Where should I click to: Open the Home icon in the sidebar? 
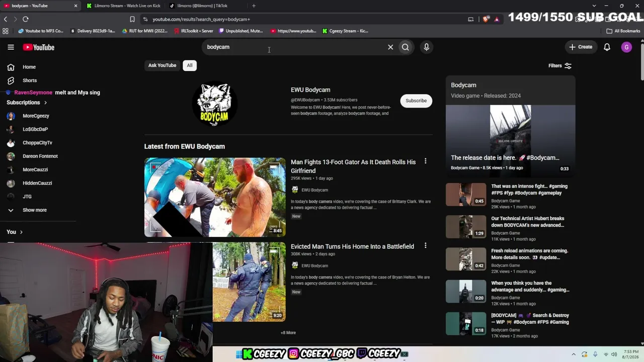click(x=11, y=67)
